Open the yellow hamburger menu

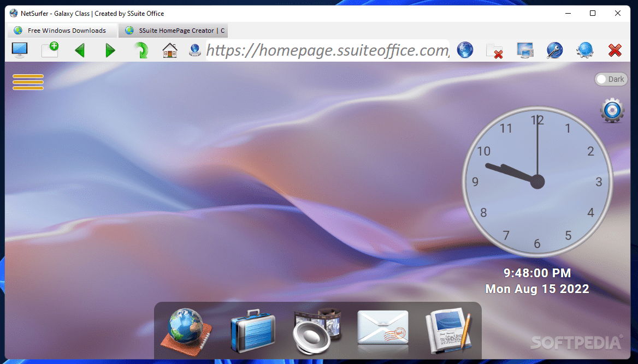pyautogui.click(x=28, y=82)
